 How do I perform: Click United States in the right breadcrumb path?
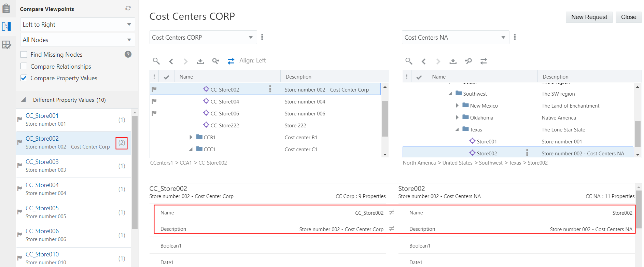point(457,163)
